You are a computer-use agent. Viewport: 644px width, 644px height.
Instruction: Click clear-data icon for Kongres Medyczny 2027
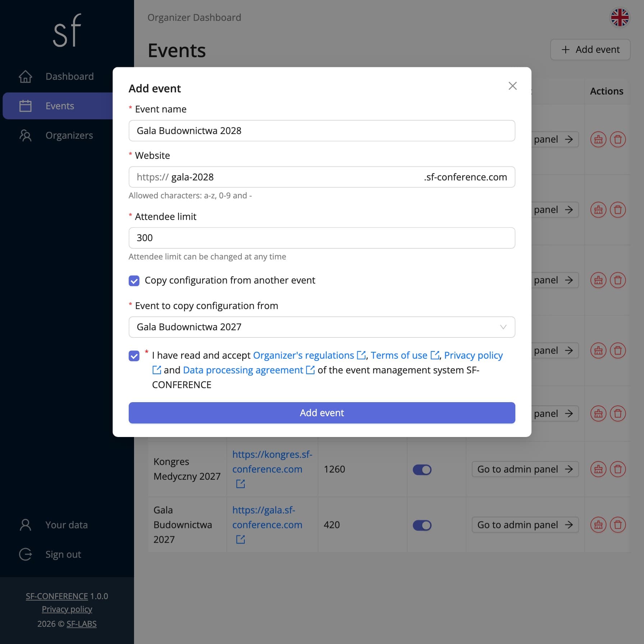pyautogui.click(x=598, y=469)
